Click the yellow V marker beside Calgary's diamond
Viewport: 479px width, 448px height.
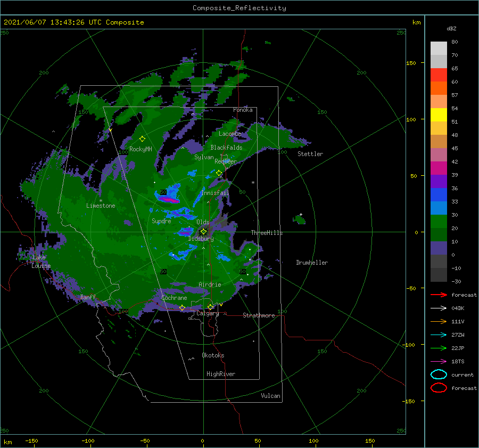221,305
